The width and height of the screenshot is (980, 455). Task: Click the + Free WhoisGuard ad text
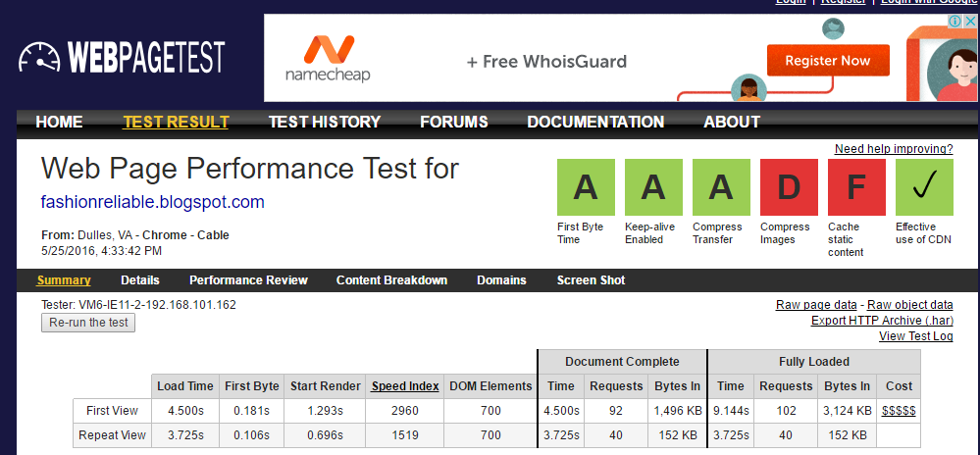pyautogui.click(x=546, y=61)
